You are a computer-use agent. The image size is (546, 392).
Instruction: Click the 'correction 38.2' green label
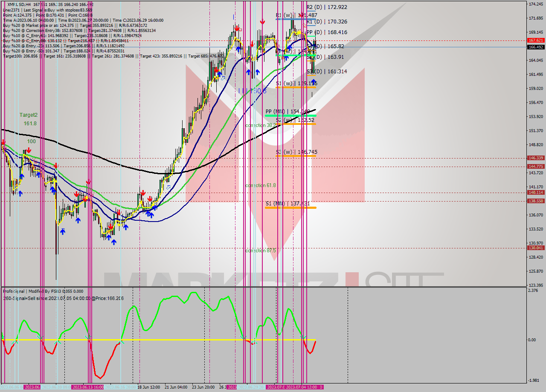pyautogui.click(x=260, y=125)
